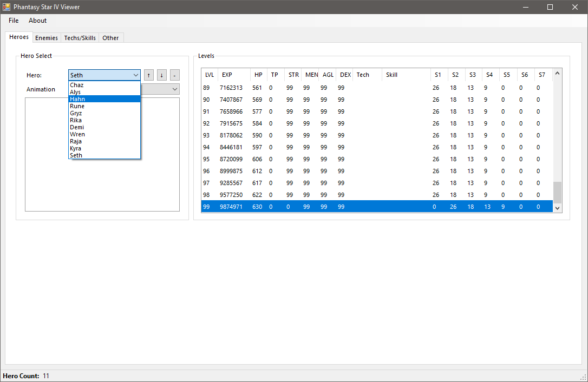Select Rika in the hero list
The height and width of the screenshot is (382, 588).
(104, 120)
